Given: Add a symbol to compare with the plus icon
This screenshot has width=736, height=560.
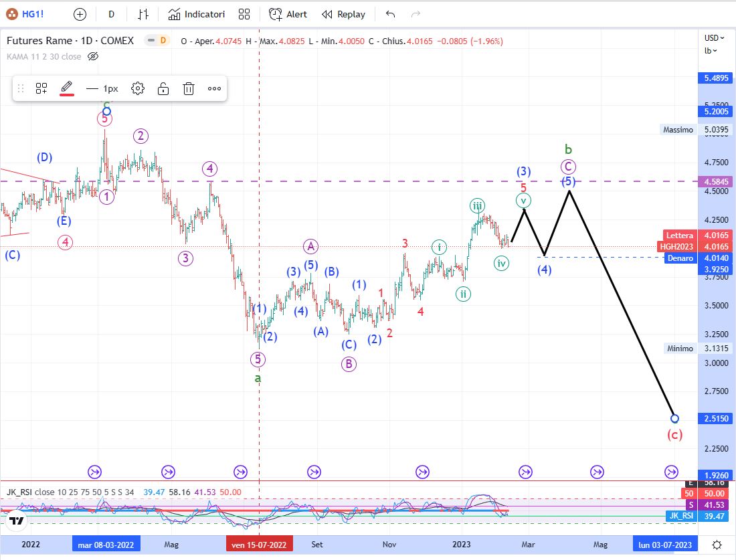Looking at the screenshot, I should point(80,15).
